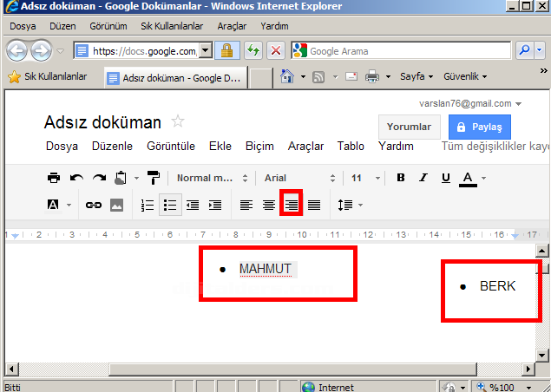The width and height of the screenshot is (551, 392).
Task: Open the font size 11 dropdown
Action: pyautogui.click(x=364, y=178)
